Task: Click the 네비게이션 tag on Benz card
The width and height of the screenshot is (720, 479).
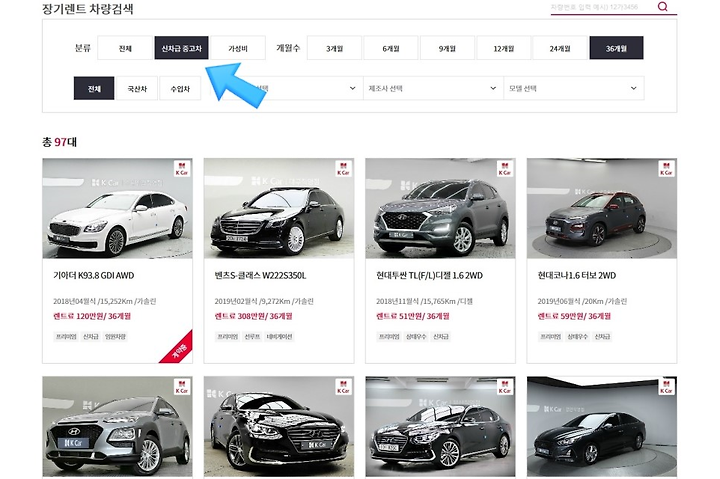Action: tap(280, 337)
